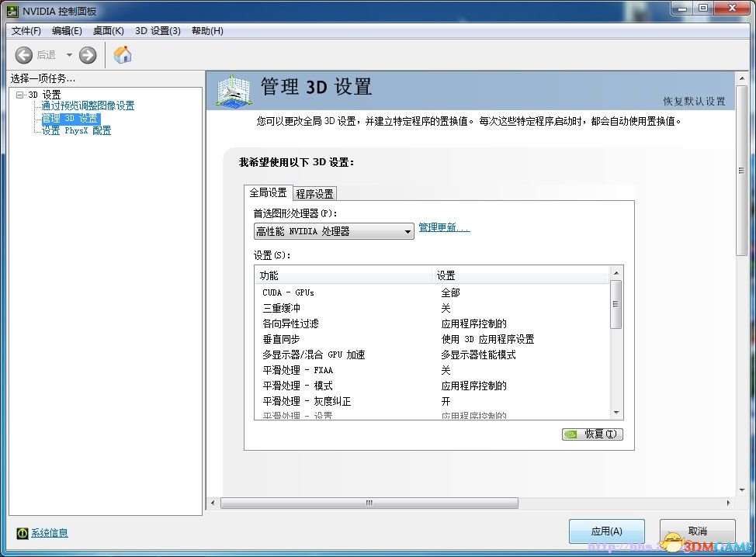
Task: Open the 帮助(H) menu
Action: 207,31
